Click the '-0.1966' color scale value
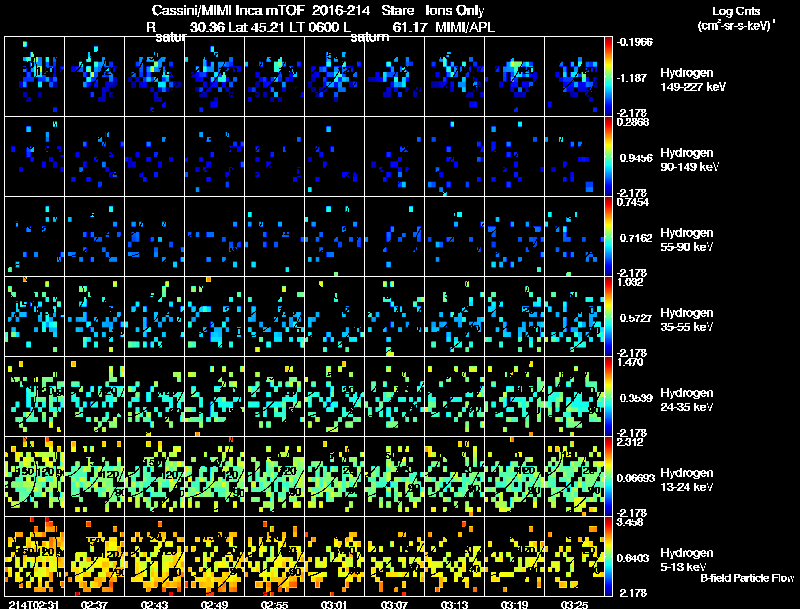The image size is (800, 609). (x=634, y=42)
